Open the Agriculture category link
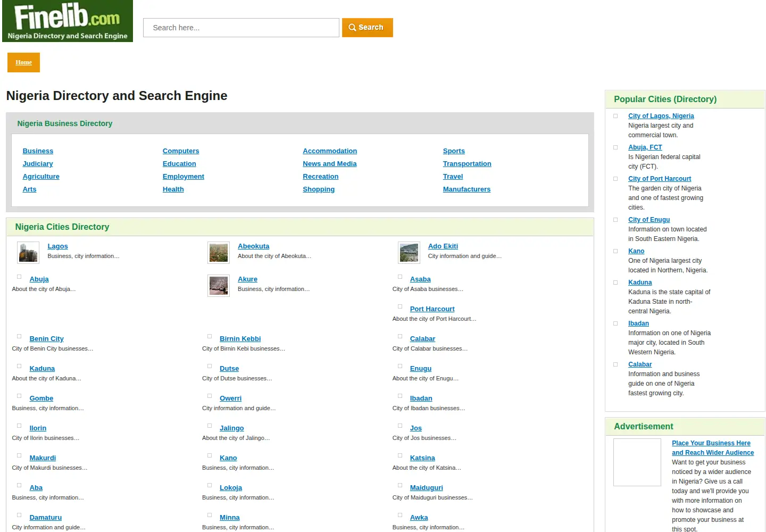Screen dimensions: 766x532 (41, 177)
